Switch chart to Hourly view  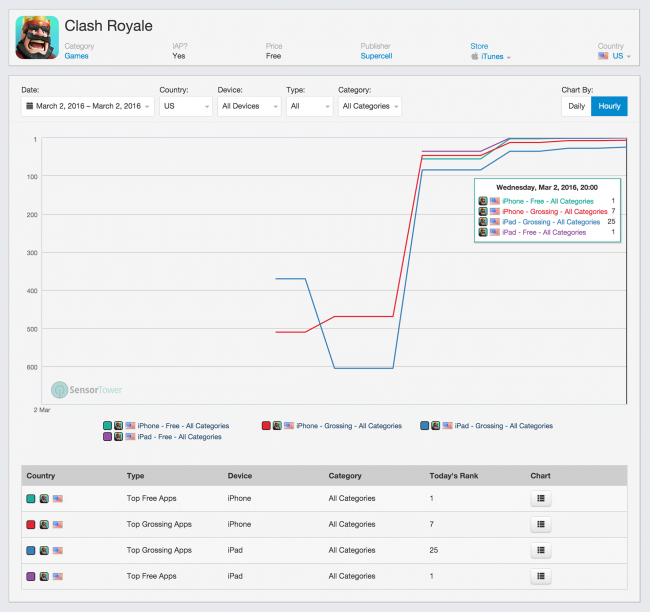(x=609, y=106)
